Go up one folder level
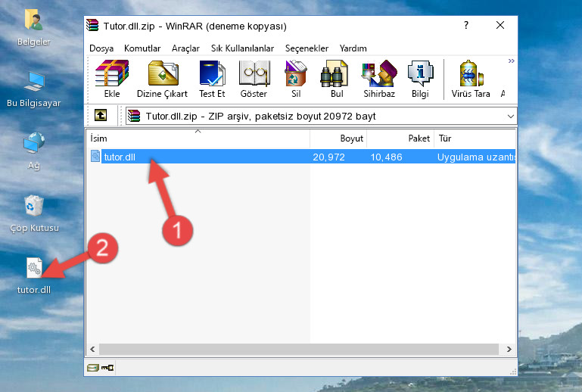 (x=101, y=116)
